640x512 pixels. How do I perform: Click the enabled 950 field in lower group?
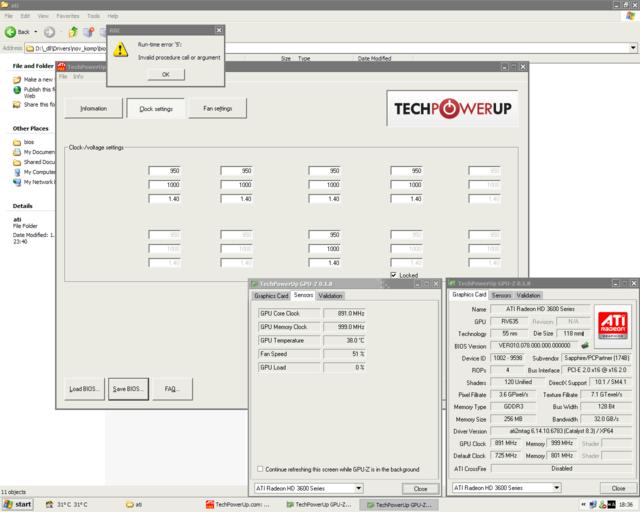tap(324, 235)
